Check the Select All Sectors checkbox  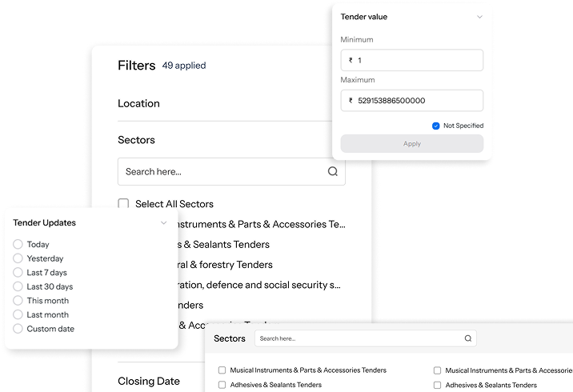[124, 204]
